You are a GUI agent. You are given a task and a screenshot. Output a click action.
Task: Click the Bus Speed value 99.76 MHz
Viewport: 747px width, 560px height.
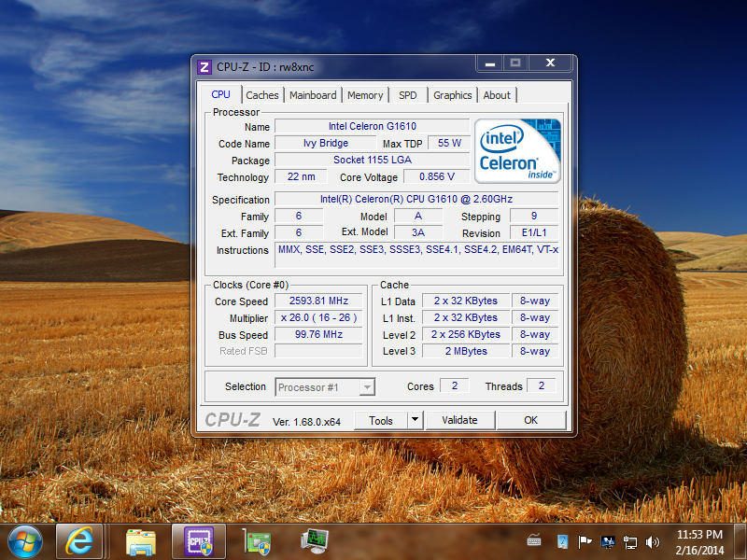coord(318,334)
